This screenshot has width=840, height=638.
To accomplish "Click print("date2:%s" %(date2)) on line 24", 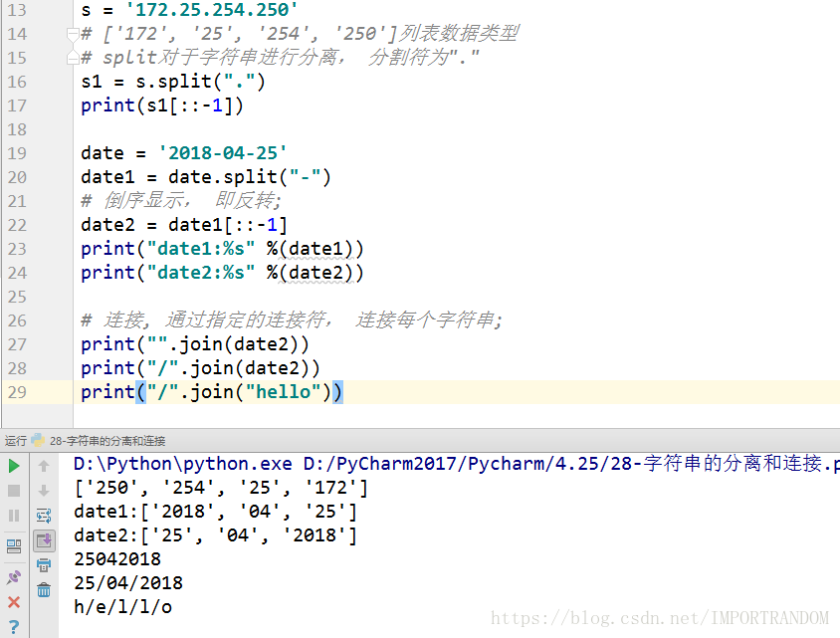I will [x=222, y=273].
